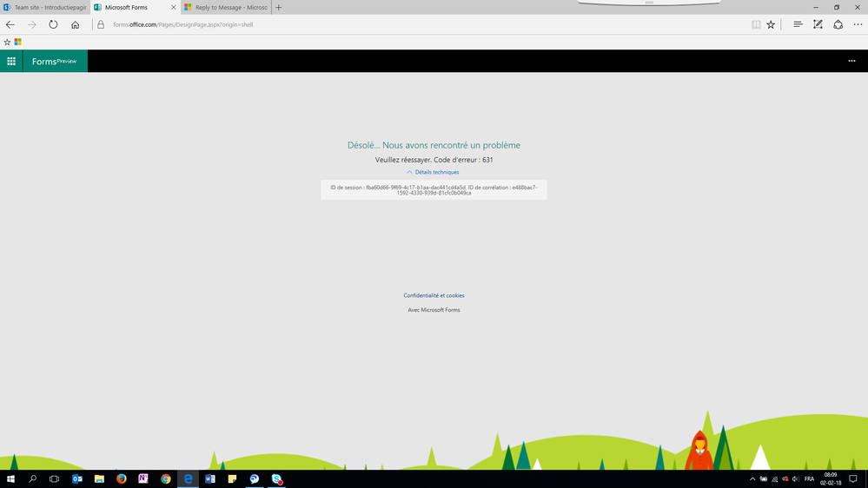This screenshot has height=488, width=868.
Task: Open Sticky Notes from the taskbar
Action: point(232,478)
